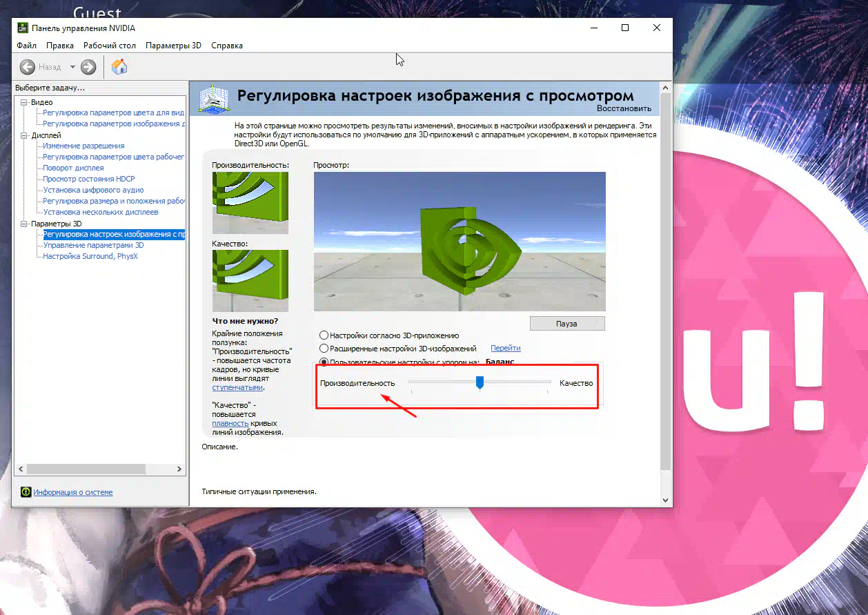
Task: Open the Home icon in toolbar
Action: point(119,67)
